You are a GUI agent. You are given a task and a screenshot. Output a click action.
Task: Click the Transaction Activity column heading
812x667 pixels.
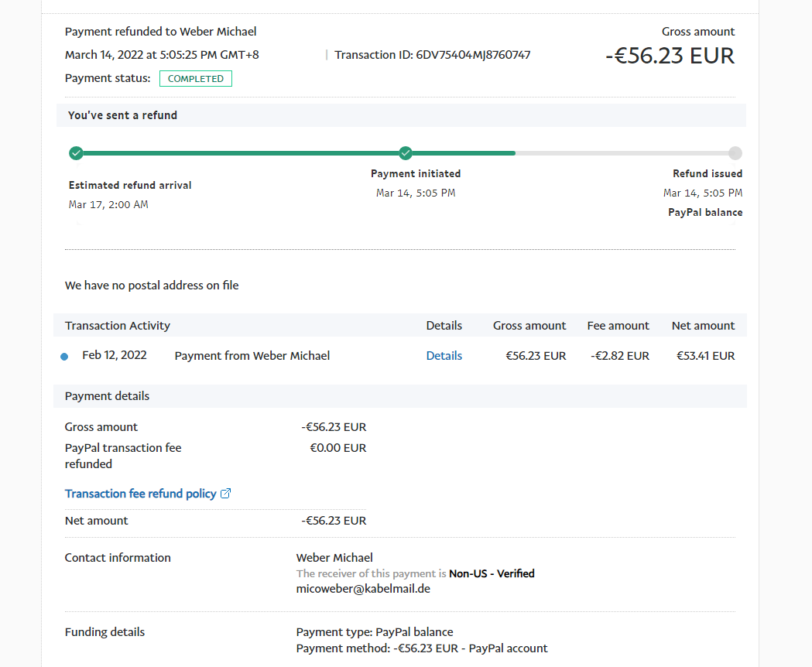coord(118,326)
